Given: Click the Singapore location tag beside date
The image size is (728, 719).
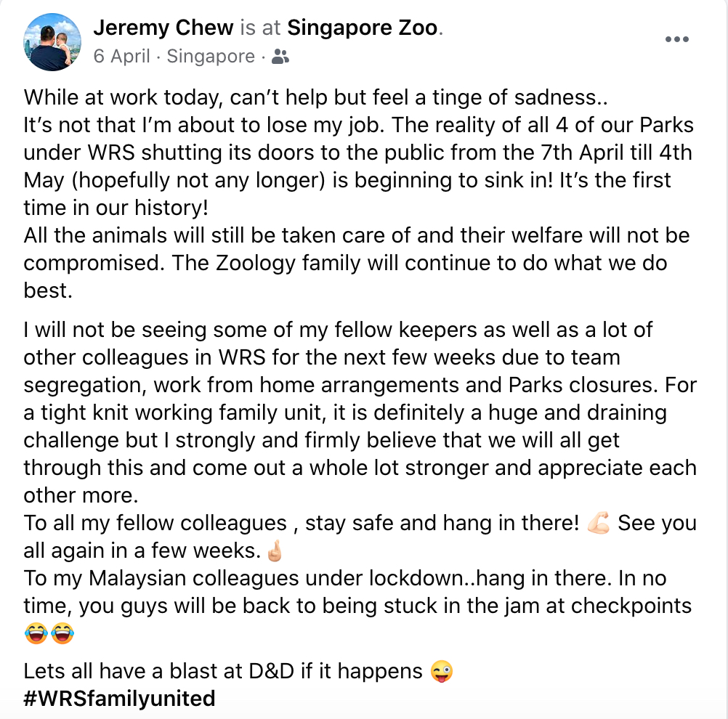Looking at the screenshot, I should tap(211, 57).
